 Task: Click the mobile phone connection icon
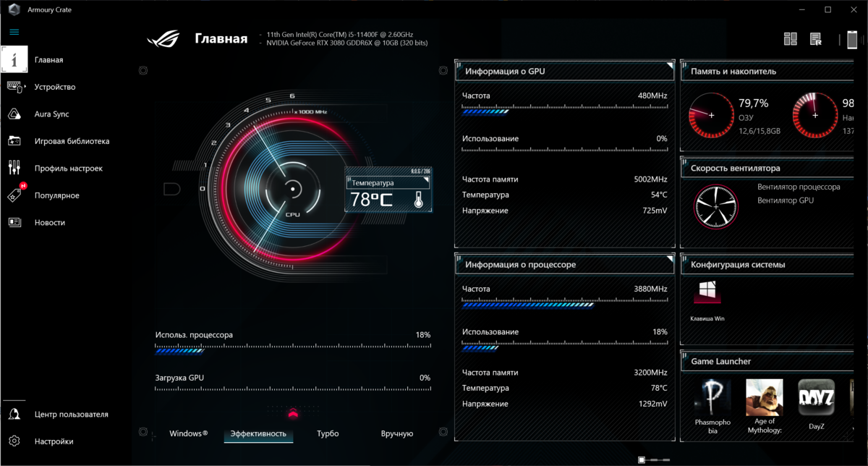pyautogui.click(x=852, y=40)
